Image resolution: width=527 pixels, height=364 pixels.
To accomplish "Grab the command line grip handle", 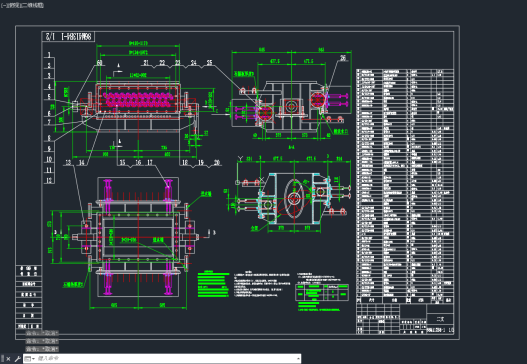I will click(3, 359).
